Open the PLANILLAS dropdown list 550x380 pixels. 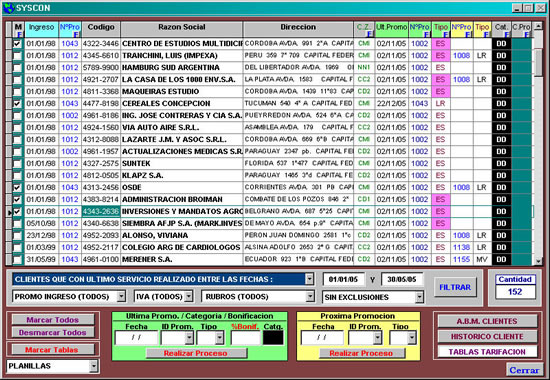(x=94, y=366)
